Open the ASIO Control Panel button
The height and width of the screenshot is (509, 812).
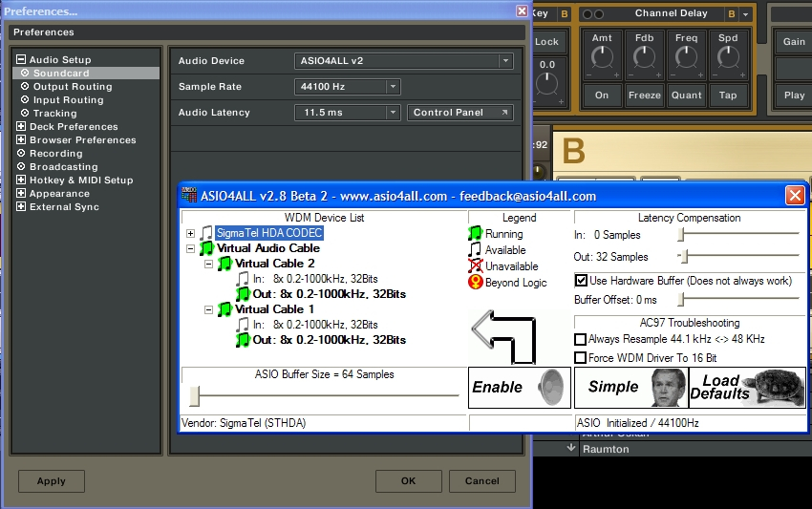point(459,113)
